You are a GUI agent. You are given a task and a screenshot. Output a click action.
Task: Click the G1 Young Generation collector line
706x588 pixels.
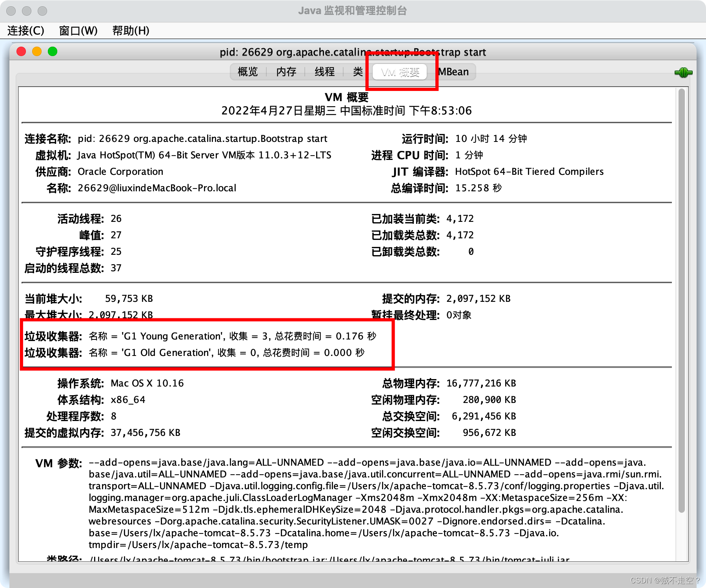233,336
